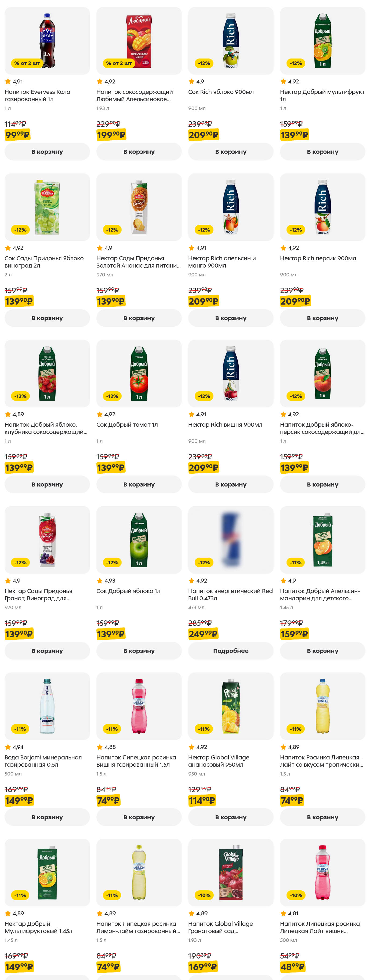
Task: Click the star rating of Borjomi water
Action: pos(8,747)
